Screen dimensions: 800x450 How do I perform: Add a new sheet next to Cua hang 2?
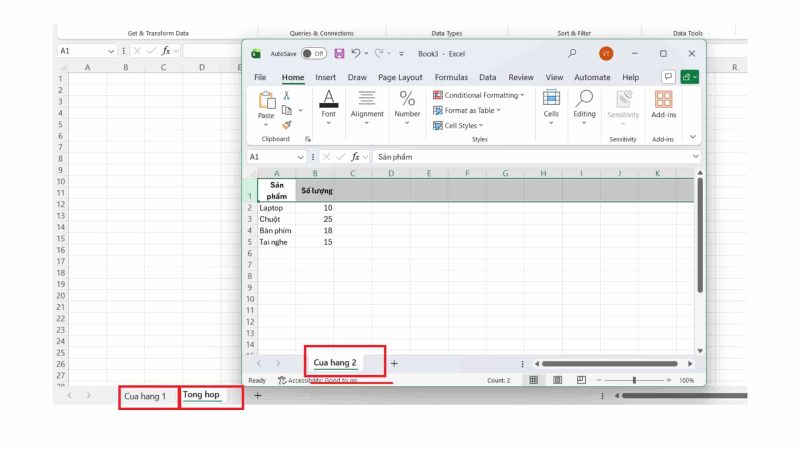click(x=394, y=363)
